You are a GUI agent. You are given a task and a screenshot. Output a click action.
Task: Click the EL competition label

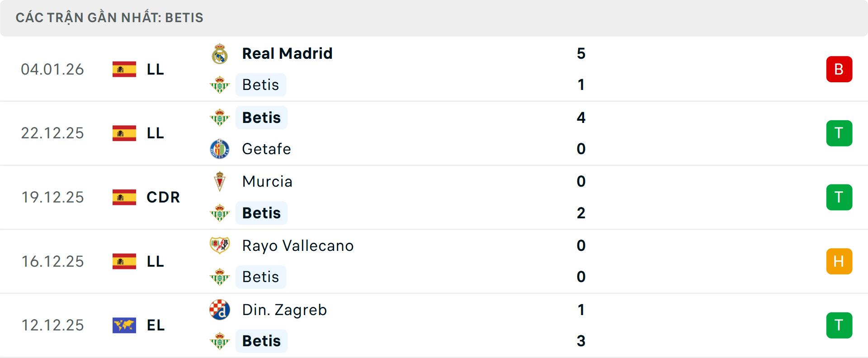tap(156, 325)
